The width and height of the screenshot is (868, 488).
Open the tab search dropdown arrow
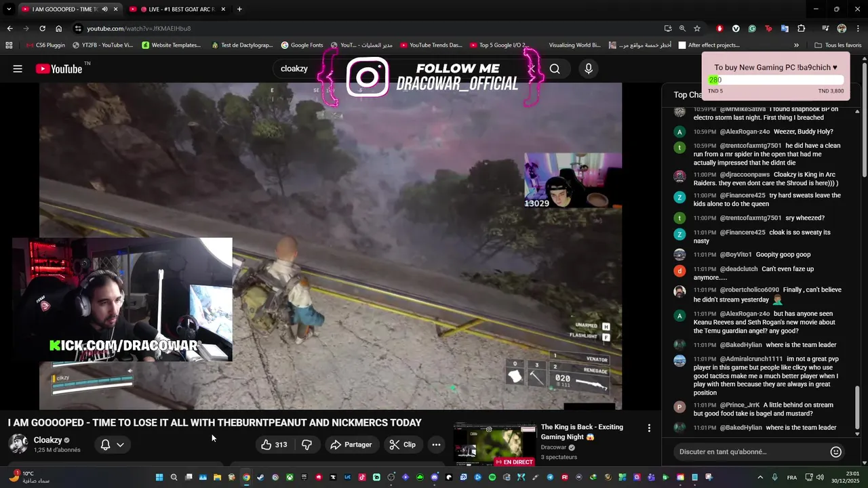[9, 9]
